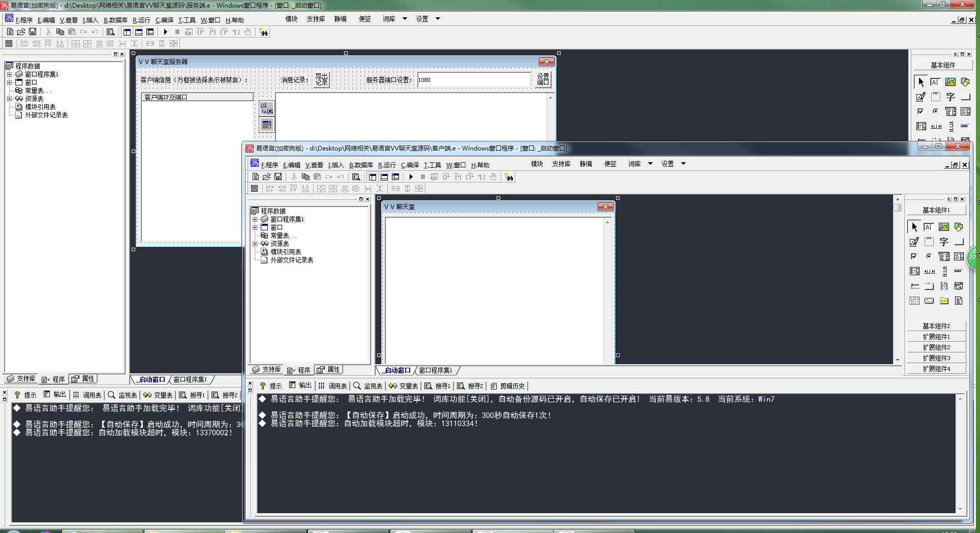
Task: Click vertical scrollbar of client design area
Action: [x=898, y=279]
